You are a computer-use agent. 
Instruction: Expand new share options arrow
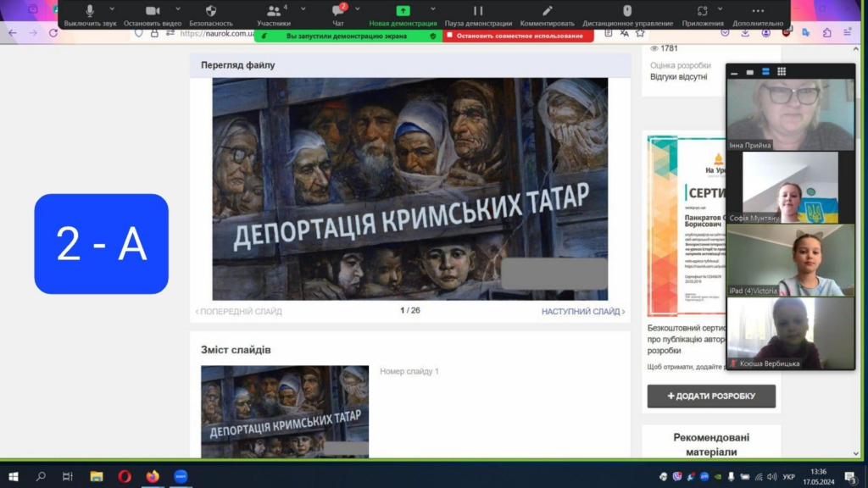coord(433,8)
